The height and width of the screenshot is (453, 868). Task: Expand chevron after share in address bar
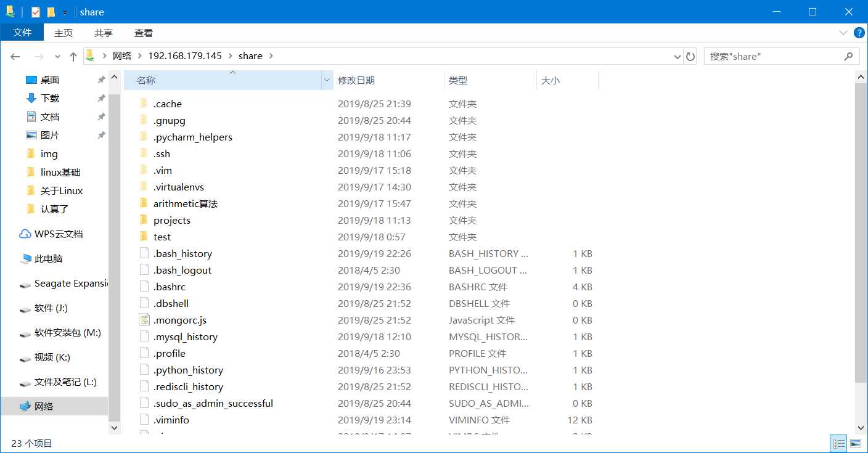(x=271, y=56)
